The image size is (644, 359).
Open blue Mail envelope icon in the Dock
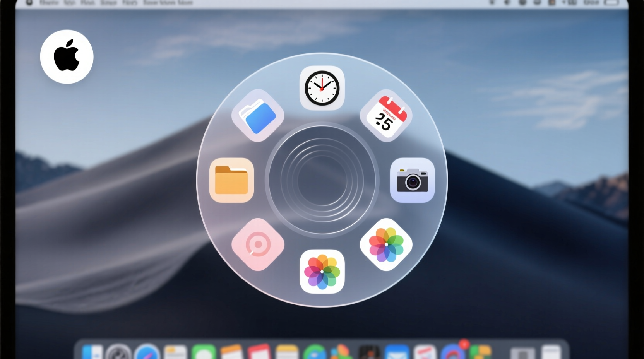397,352
